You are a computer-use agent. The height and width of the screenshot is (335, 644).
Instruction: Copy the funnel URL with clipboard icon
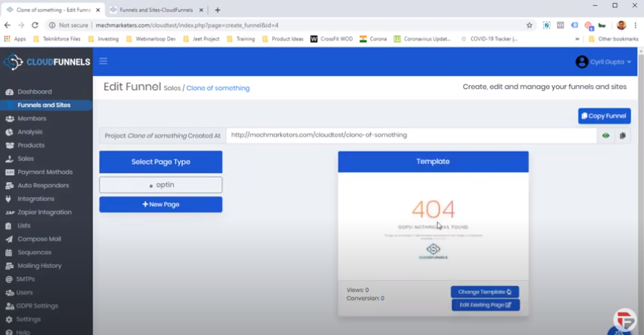(622, 136)
